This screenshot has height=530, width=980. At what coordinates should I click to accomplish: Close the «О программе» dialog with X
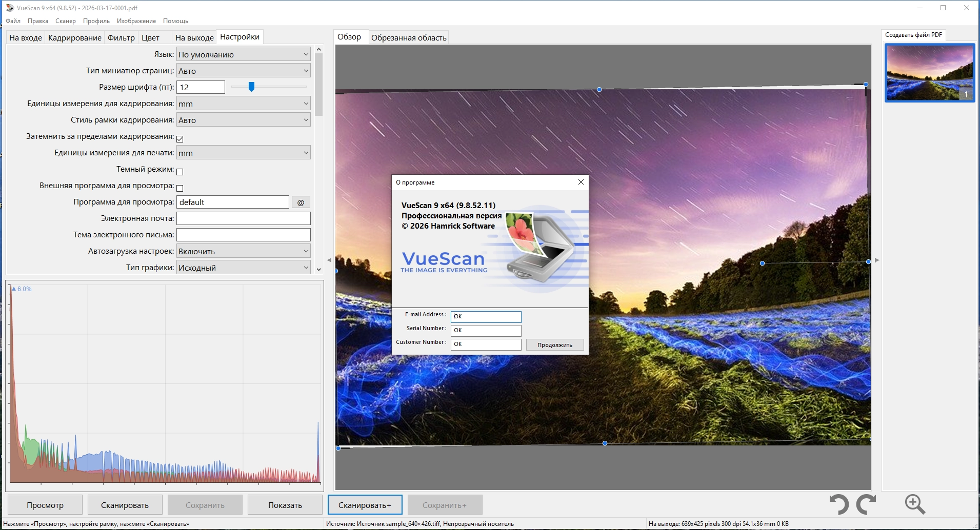click(x=581, y=182)
